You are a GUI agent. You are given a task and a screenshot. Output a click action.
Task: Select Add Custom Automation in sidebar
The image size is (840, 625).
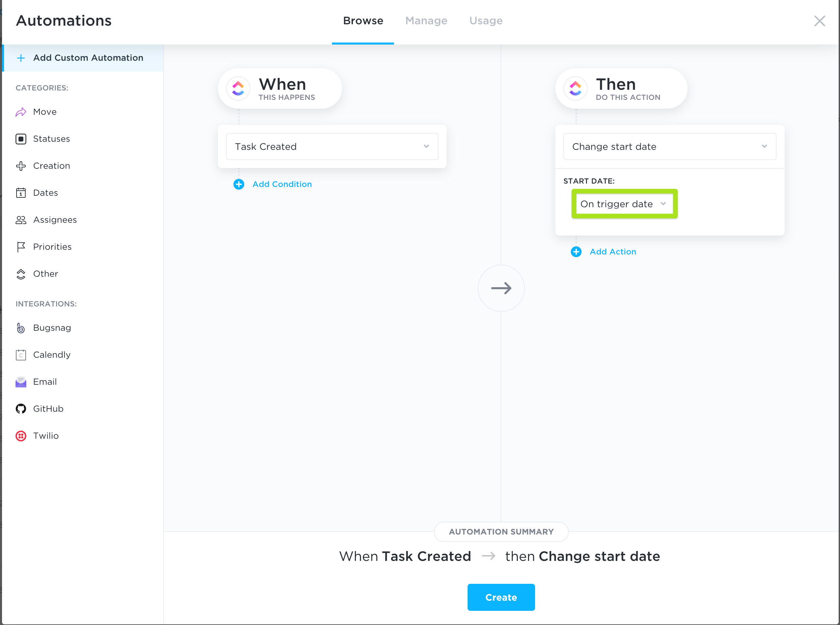88,58
